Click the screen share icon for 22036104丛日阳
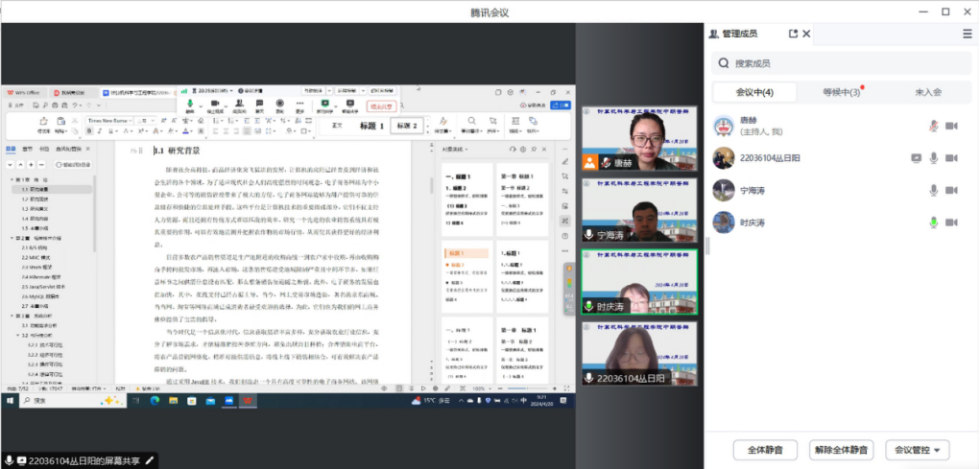The height and width of the screenshot is (469, 980). click(x=916, y=158)
